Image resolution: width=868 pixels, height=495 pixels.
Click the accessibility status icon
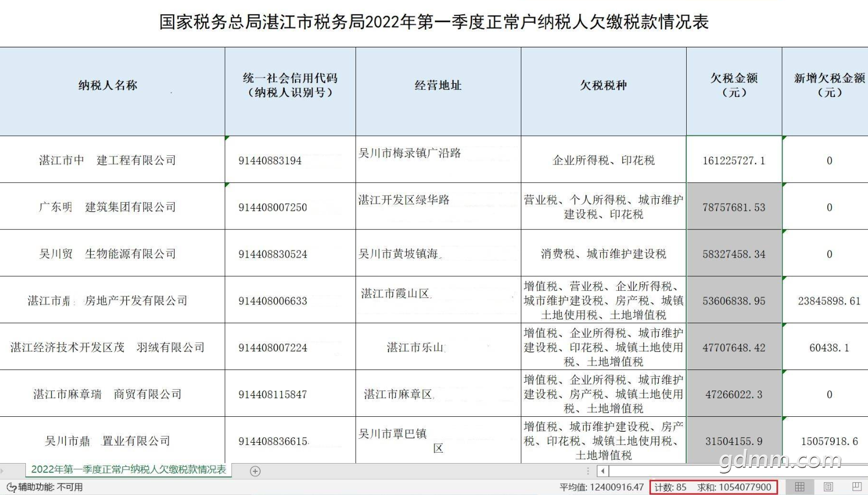(x=12, y=487)
